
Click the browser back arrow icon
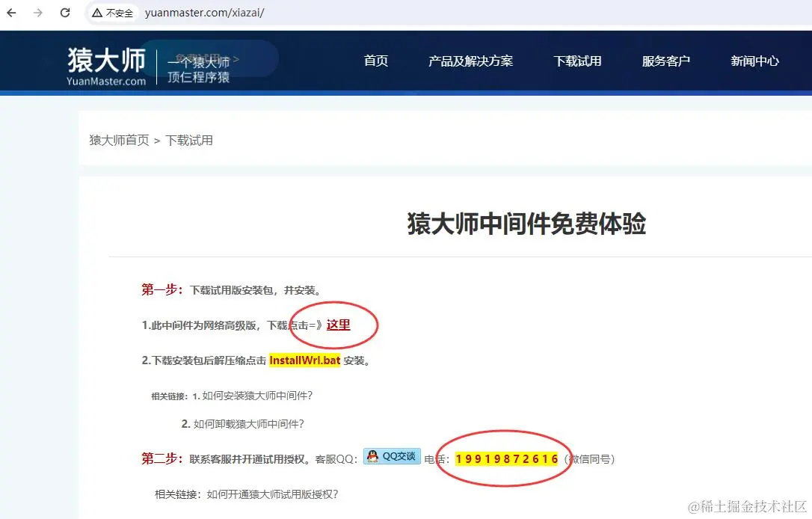(x=11, y=13)
